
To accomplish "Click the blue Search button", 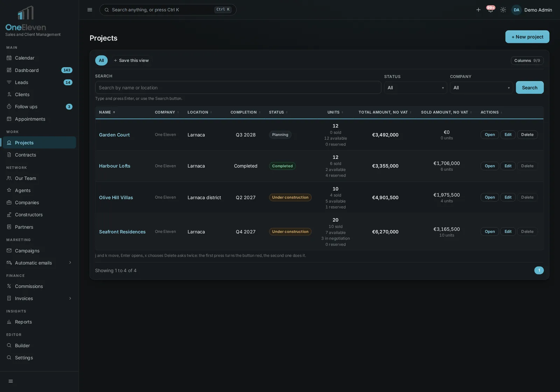I will 530,87.
